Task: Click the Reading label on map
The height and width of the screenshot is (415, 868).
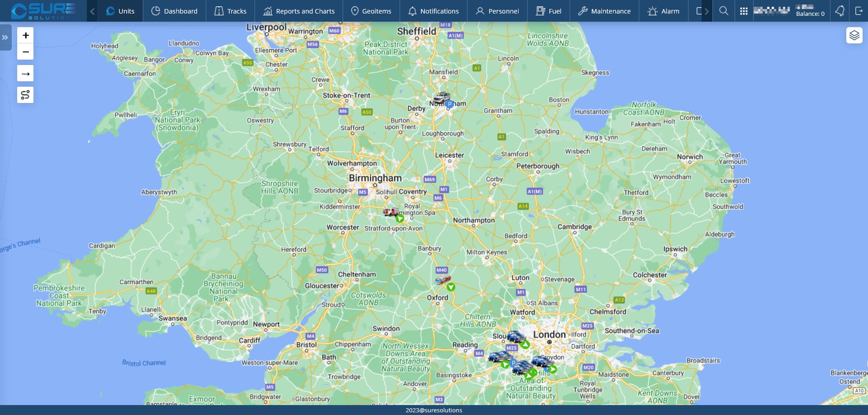Action: click(465, 345)
